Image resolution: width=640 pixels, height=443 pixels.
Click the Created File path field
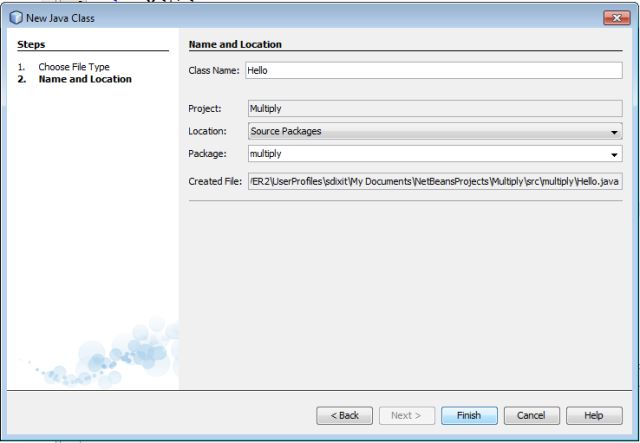[435, 181]
